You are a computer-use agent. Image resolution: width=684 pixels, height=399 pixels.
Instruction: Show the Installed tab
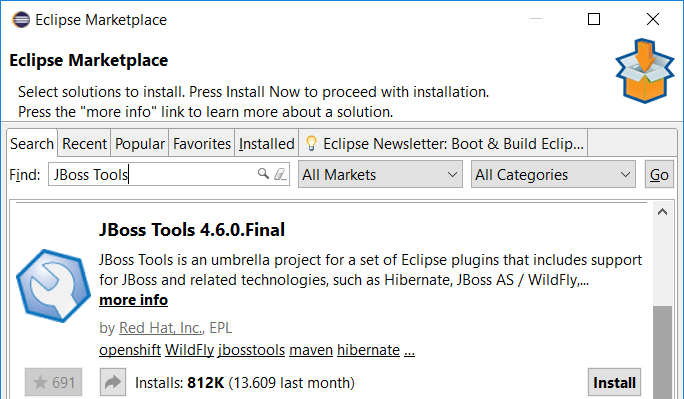click(x=267, y=143)
